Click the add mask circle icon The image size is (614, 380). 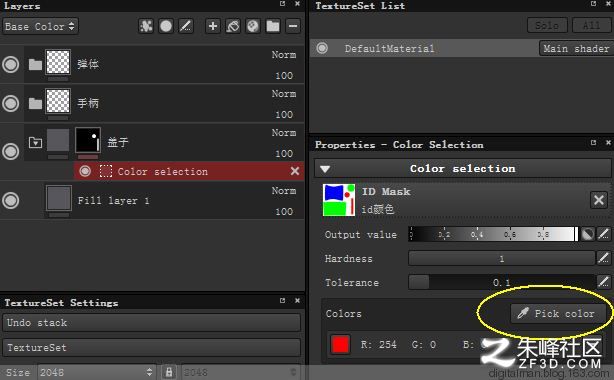[x=166, y=26]
